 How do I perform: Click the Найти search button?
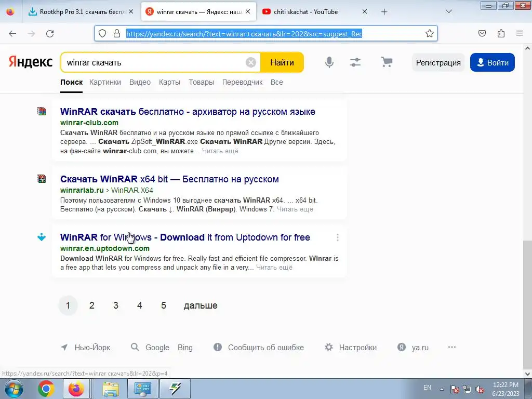(282, 62)
